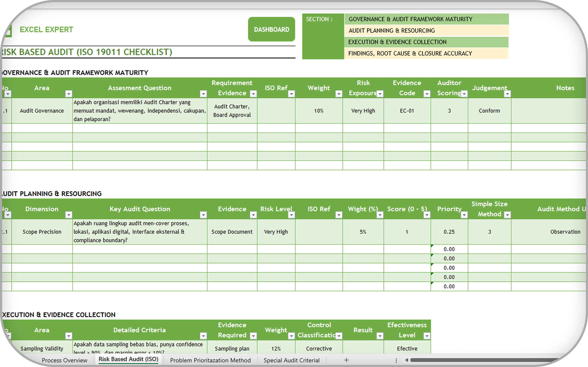Click the horizontal scrollbar left arrow
The height and width of the screenshot is (367, 588).
pyautogui.click(x=407, y=360)
